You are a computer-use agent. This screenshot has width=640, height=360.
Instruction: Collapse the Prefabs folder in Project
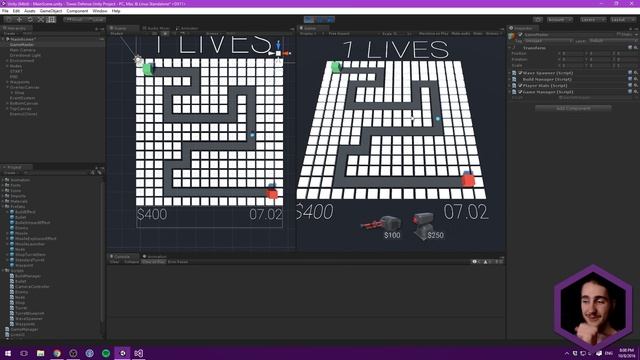pos(3,207)
